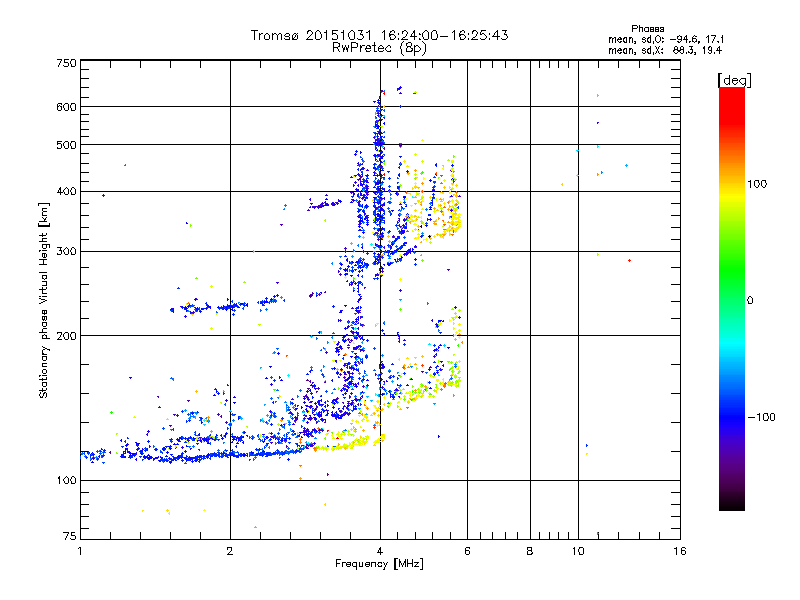Click the x-axis tick label '10'
The image size is (800, 600).
(x=578, y=551)
